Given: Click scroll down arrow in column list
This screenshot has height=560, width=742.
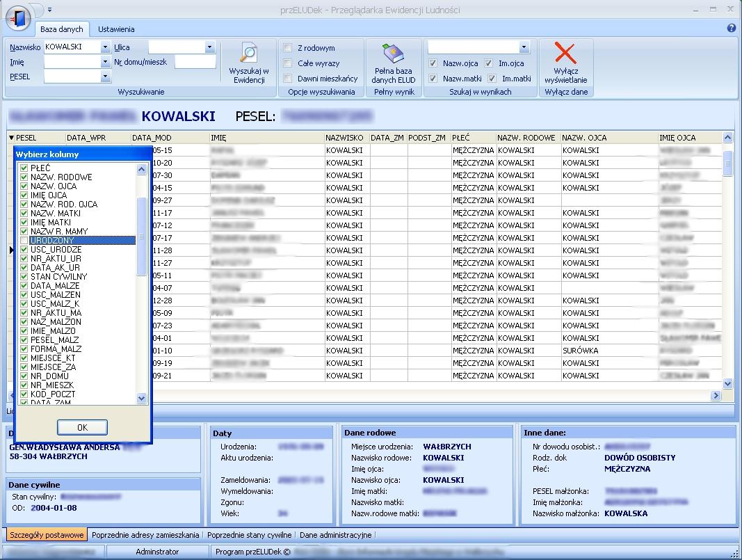Looking at the screenshot, I should (x=141, y=399).
